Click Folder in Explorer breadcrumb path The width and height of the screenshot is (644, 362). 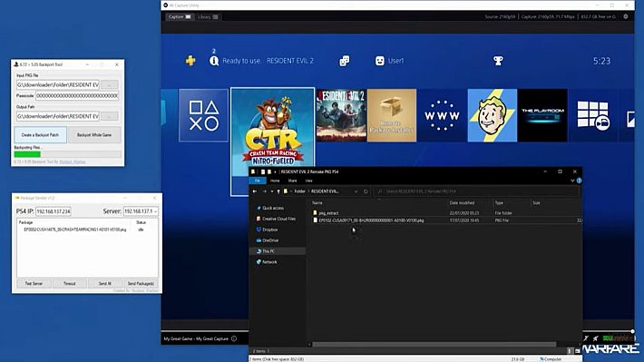point(300,191)
